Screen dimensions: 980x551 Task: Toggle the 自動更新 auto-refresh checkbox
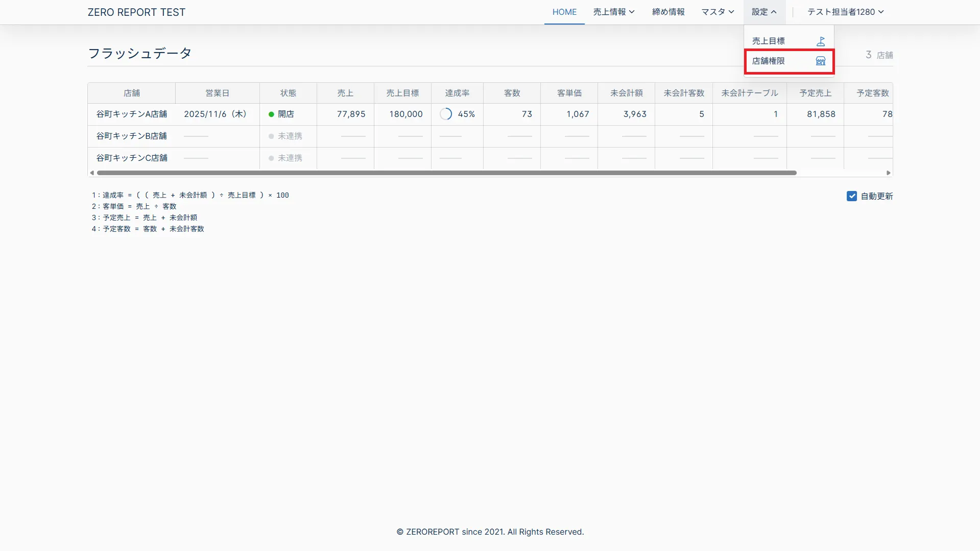[851, 196]
